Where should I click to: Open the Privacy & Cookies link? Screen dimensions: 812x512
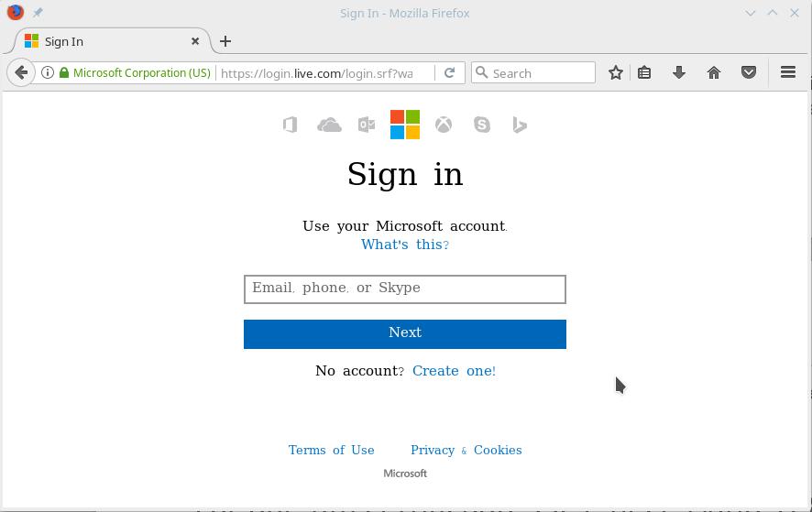(x=466, y=450)
